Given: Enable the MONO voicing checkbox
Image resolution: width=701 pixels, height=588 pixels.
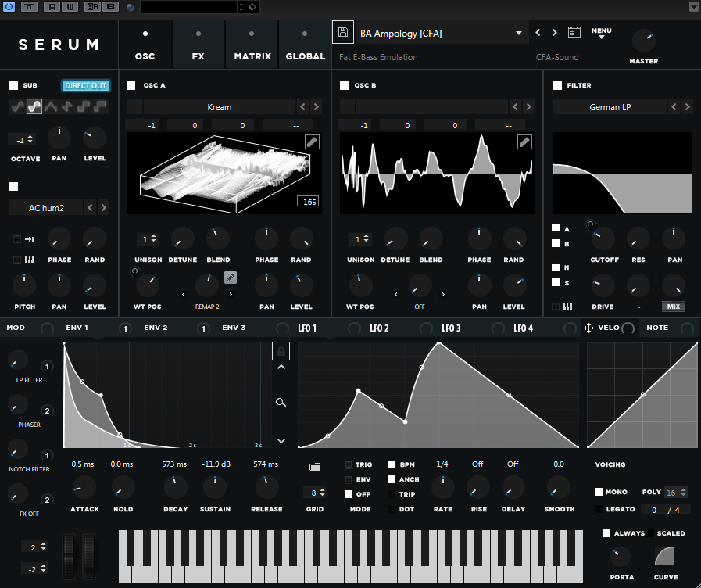Looking at the screenshot, I should point(599,491).
